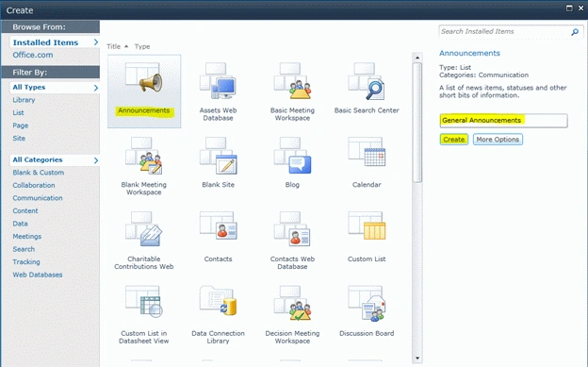The height and width of the screenshot is (367, 588).
Task: Pick the Calendar list icon
Action: point(367,152)
